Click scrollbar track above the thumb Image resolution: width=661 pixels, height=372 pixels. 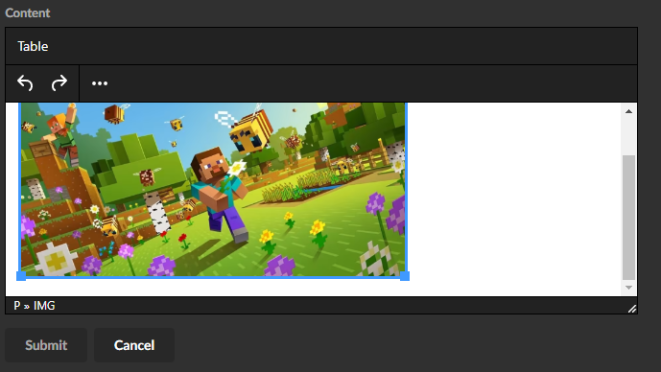(629, 136)
